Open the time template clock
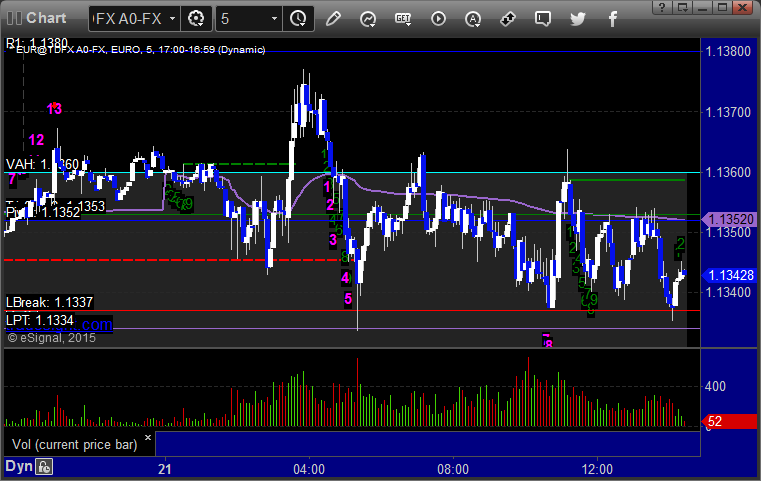 [298, 19]
